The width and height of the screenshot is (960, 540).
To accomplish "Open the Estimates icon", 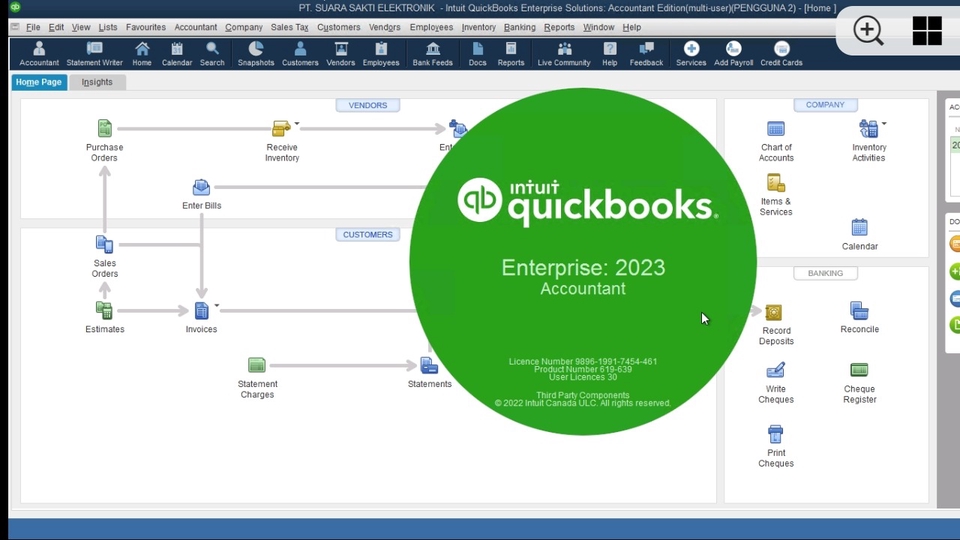I will [x=104, y=311].
